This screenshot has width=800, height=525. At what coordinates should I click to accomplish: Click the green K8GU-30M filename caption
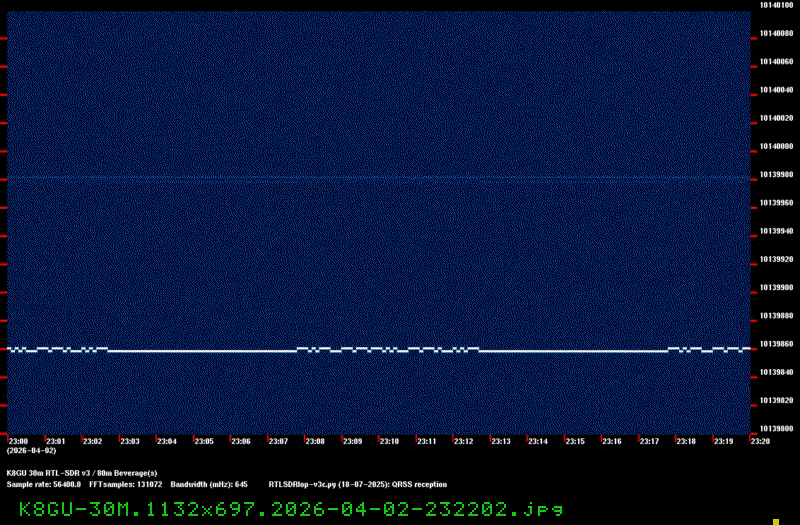pyautogui.click(x=291, y=509)
